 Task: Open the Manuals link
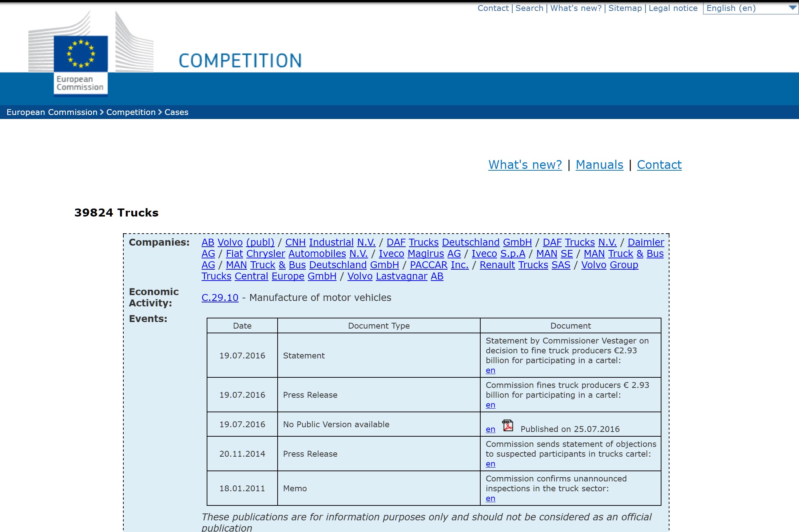[599, 165]
